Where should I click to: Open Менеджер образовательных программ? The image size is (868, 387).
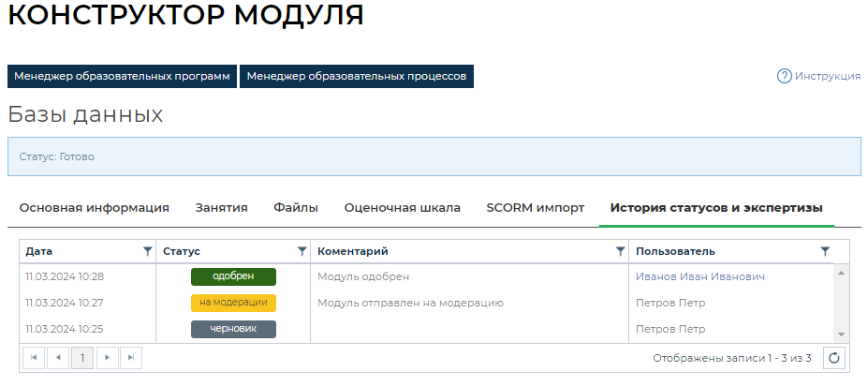tap(122, 76)
